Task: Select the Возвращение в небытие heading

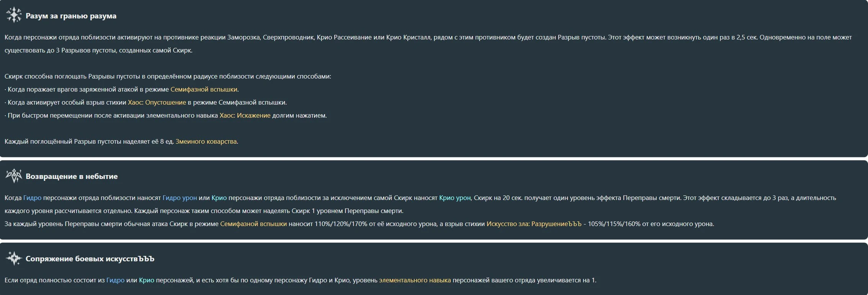Action: point(72,176)
